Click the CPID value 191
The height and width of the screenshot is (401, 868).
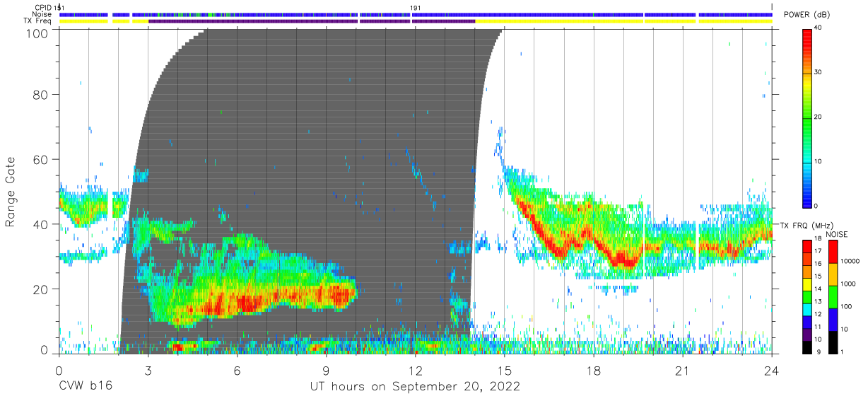coord(415,8)
